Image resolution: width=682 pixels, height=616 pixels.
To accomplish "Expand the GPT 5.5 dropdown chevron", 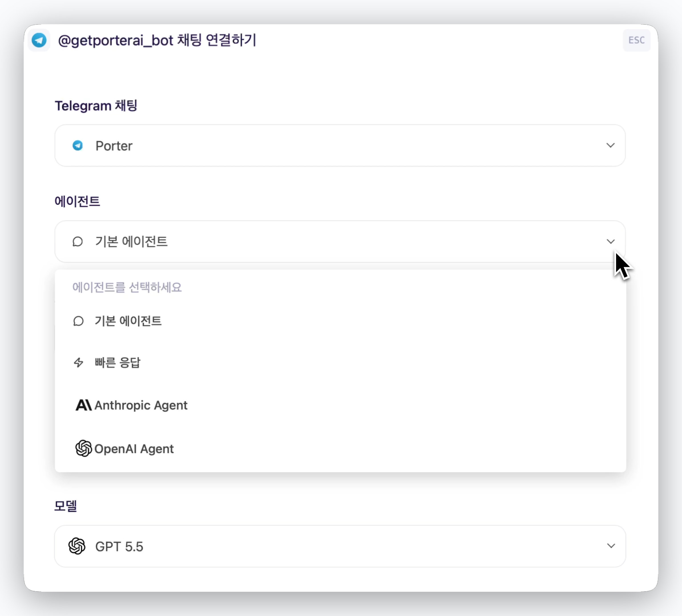I will pos(611,546).
